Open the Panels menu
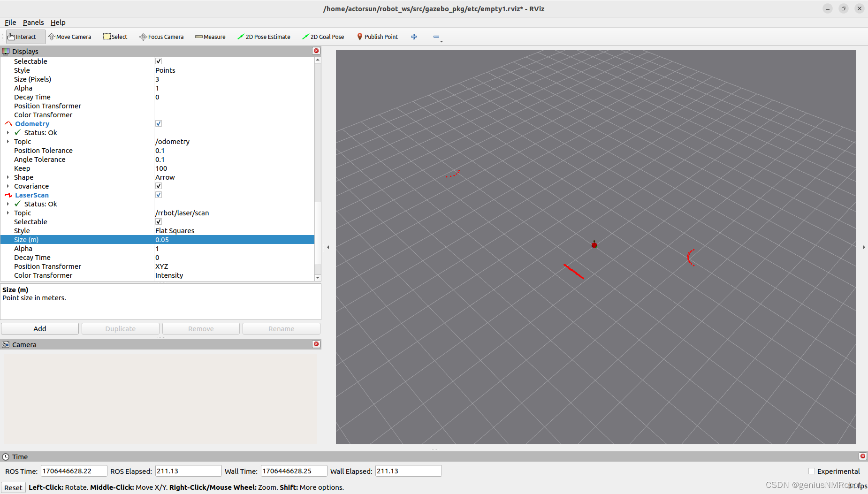Image resolution: width=868 pixels, height=494 pixels. point(33,22)
